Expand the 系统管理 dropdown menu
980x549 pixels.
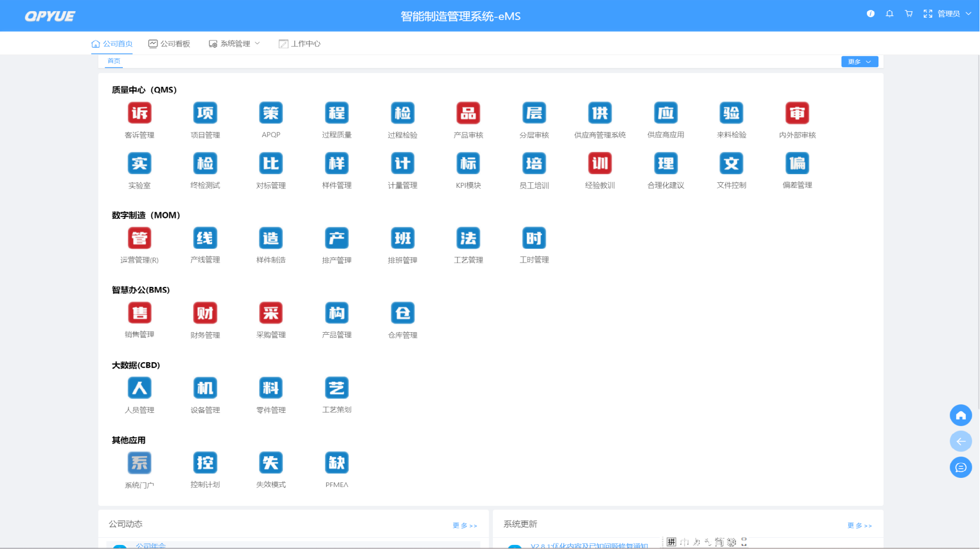click(x=235, y=44)
